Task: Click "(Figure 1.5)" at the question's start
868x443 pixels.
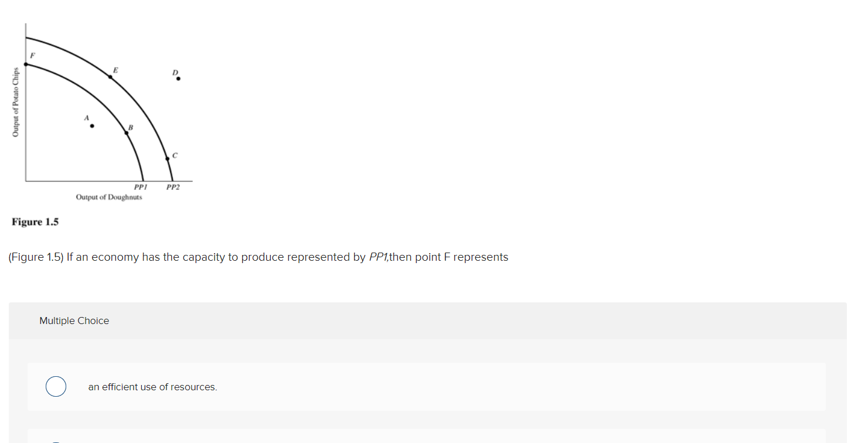Action: click(36, 257)
